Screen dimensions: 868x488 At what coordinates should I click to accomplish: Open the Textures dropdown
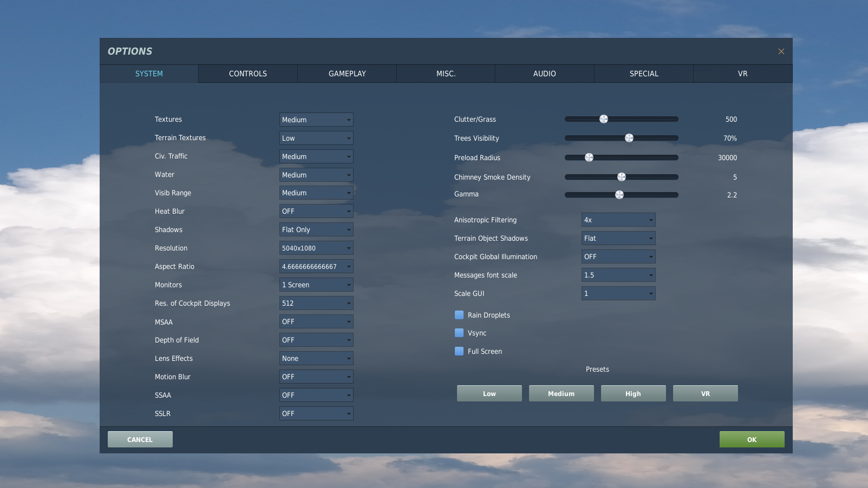316,120
